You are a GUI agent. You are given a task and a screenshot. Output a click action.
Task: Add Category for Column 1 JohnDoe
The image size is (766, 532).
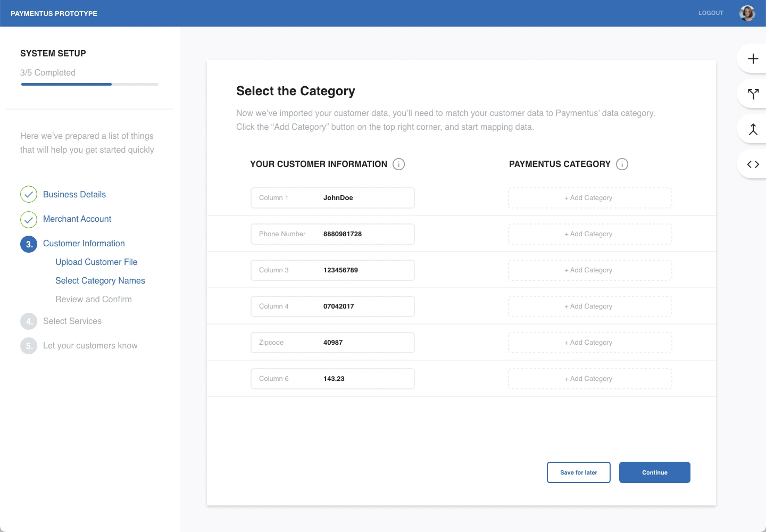(590, 198)
